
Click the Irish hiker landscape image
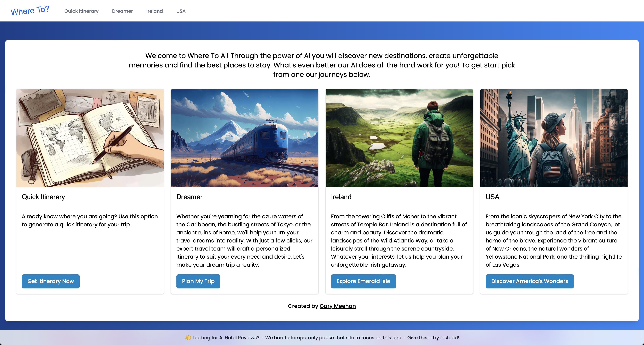point(399,138)
